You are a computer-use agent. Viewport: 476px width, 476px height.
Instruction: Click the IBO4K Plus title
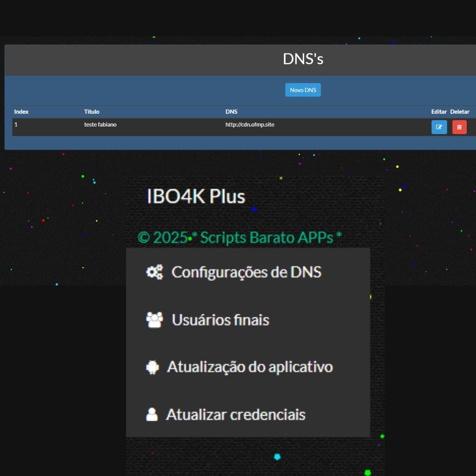pos(196,197)
